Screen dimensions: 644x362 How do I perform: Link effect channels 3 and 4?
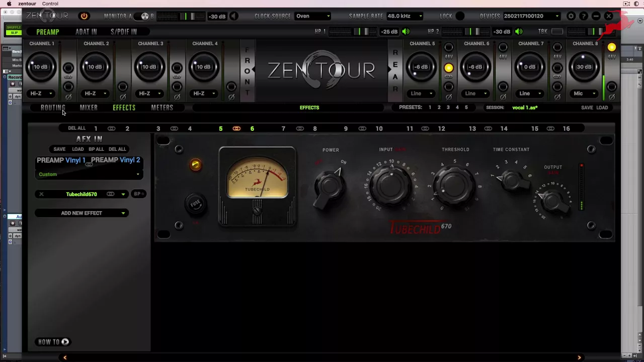pos(174,129)
